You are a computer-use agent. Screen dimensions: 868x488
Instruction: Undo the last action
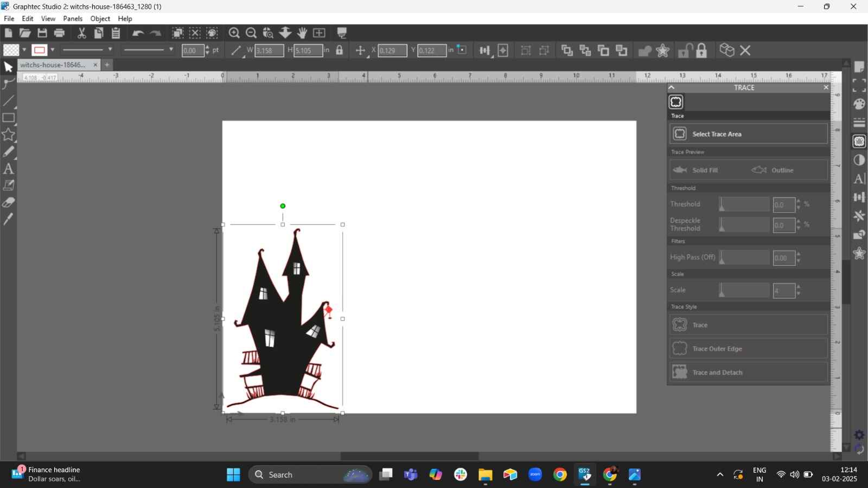[138, 33]
